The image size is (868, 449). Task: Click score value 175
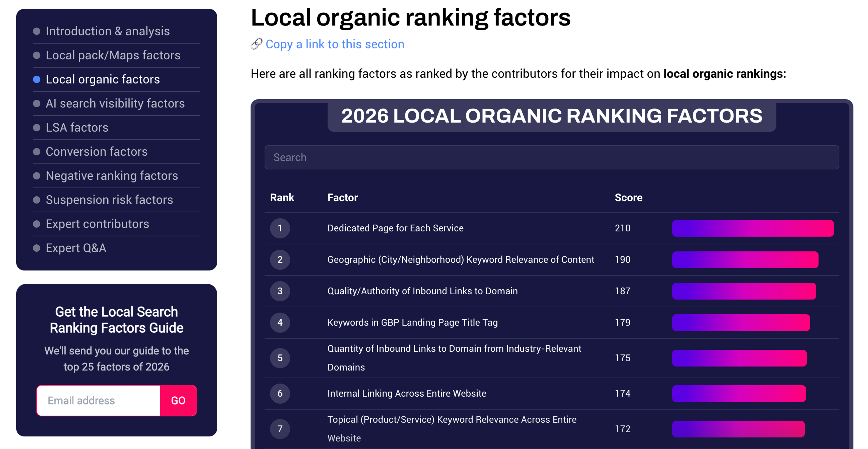pos(622,358)
